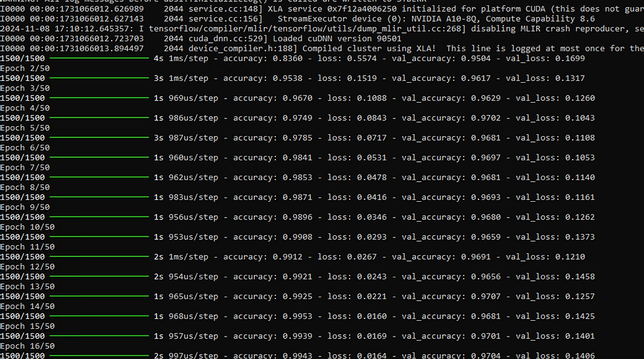Image resolution: width=644 pixels, height=359 pixels.
Task: Click the "Loaded cuDNN version 90501" text
Action: coord(336,39)
